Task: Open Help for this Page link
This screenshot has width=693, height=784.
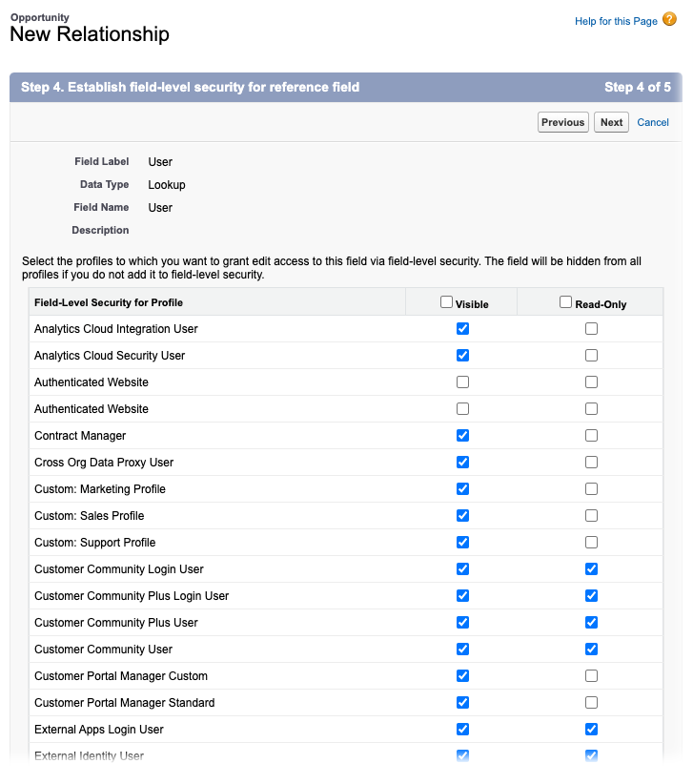Action: coord(616,21)
